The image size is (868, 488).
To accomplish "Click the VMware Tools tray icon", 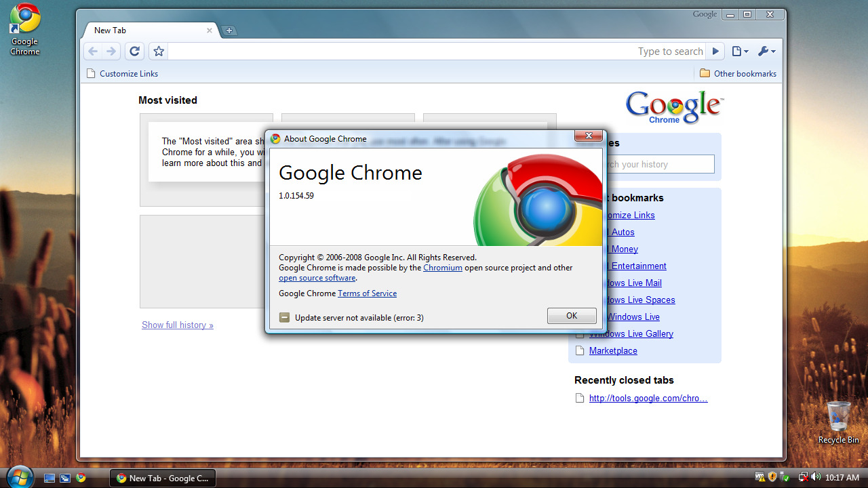I will pos(760,477).
